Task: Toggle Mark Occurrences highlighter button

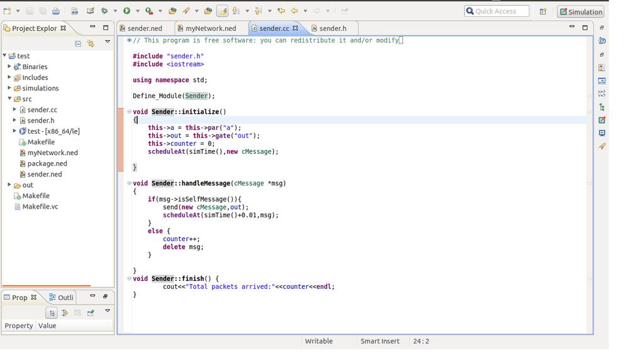Action: (x=222, y=11)
